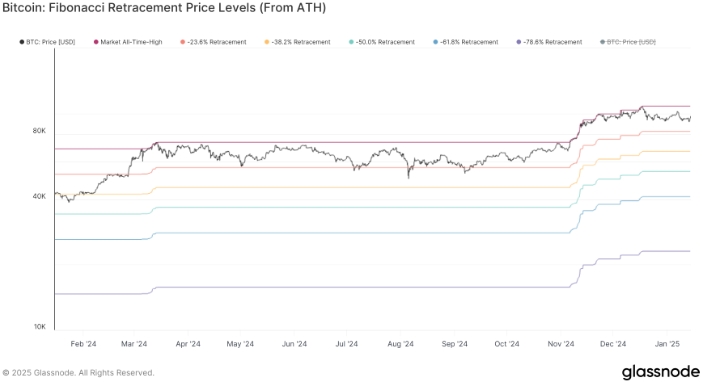The image size is (702, 382).
Task: Click the Aug '24 x-axis label
Action: (400, 344)
